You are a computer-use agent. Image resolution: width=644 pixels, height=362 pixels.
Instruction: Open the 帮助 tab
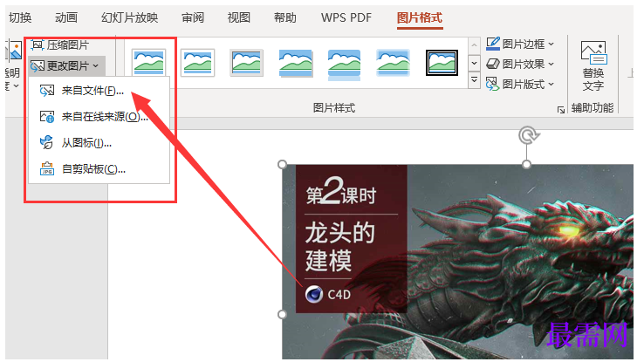pos(285,17)
